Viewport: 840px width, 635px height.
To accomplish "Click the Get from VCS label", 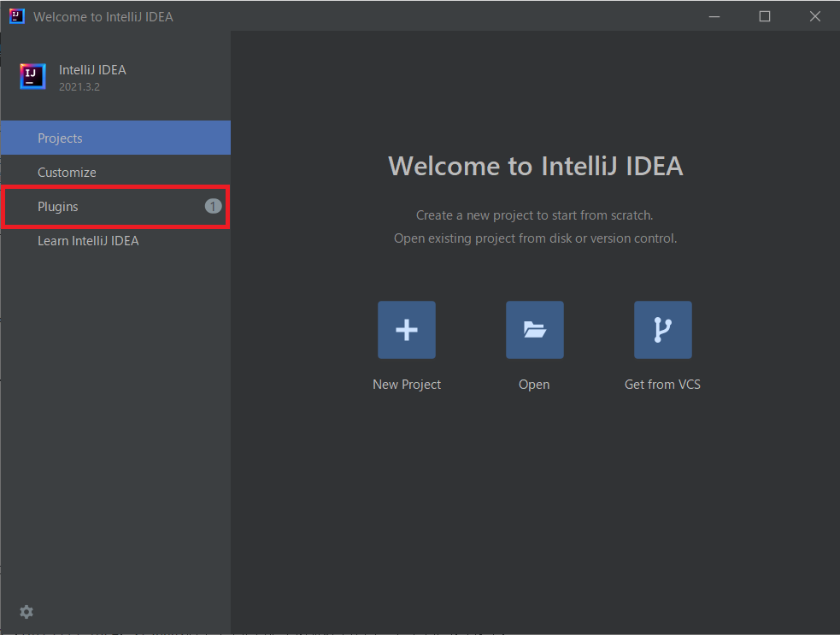I will pyautogui.click(x=662, y=385).
